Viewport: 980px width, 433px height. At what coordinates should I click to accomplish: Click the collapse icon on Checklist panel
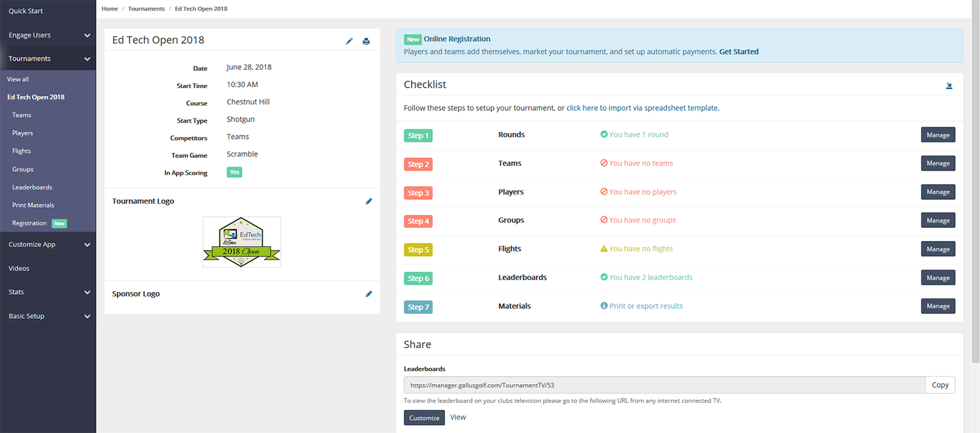click(949, 86)
